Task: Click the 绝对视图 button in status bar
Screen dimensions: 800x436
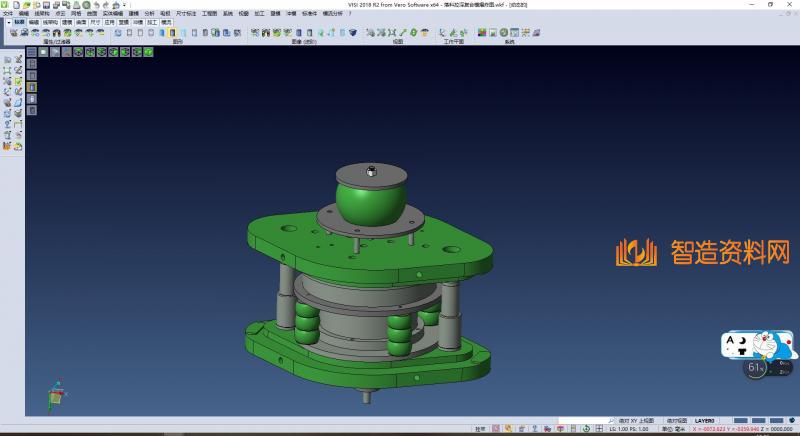Action: 678,420
